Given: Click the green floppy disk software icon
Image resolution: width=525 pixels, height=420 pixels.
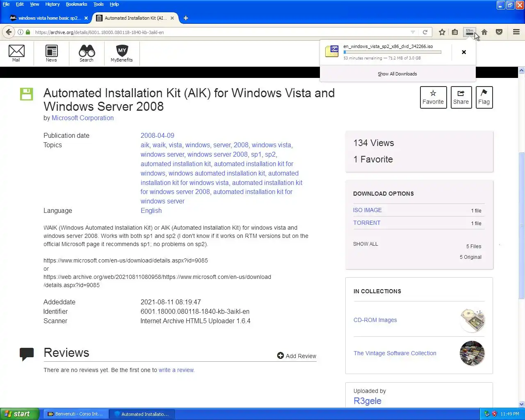Looking at the screenshot, I should [x=27, y=94].
